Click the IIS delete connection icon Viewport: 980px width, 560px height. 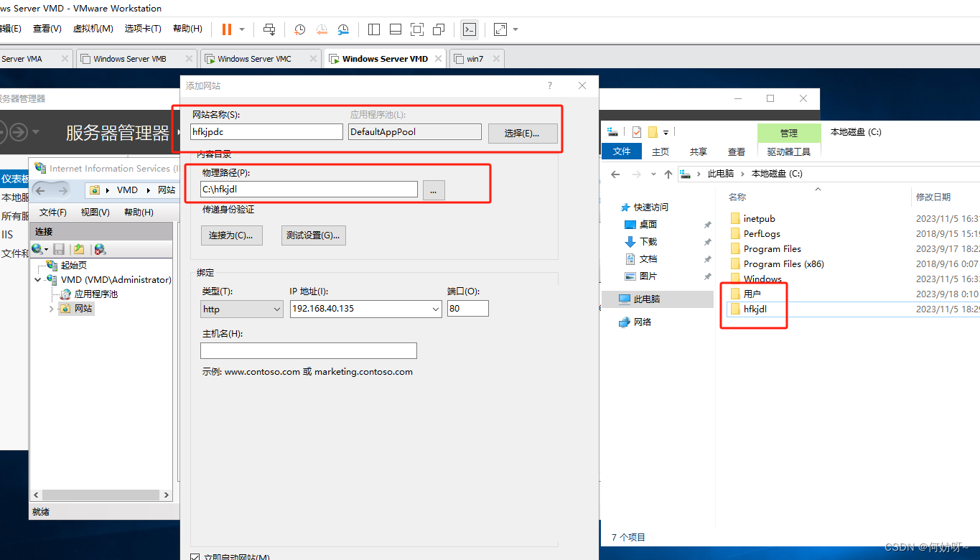[x=100, y=249]
